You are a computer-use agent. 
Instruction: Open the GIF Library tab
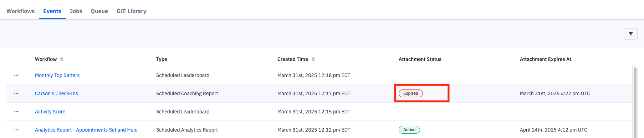pos(132,11)
